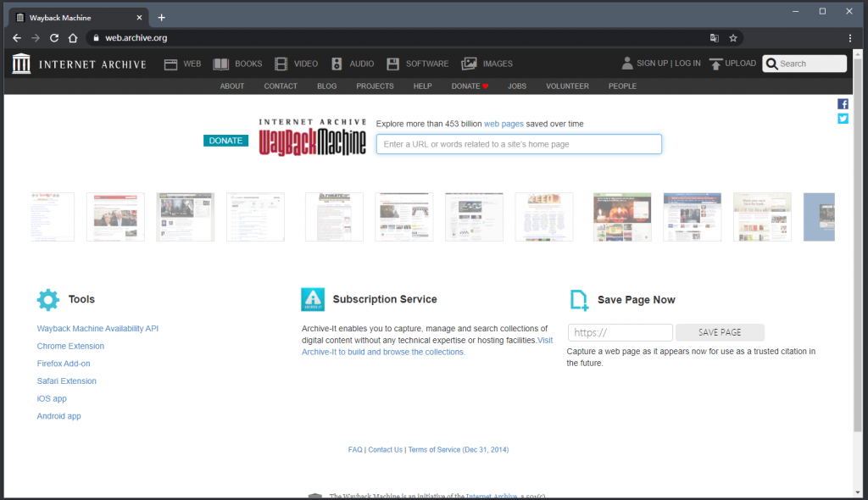This screenshot has width=868, height=500.
Task: Open the Video film-strip icon
Action: (281, 64)
